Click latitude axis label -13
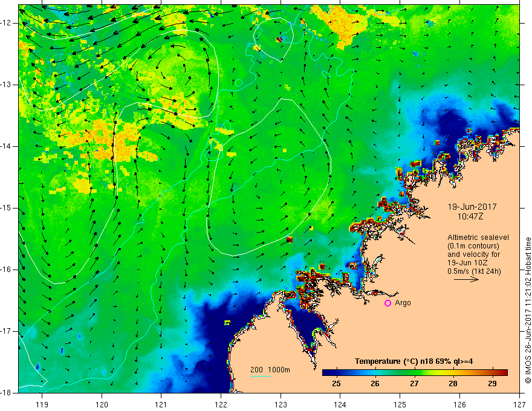The width and height of the screenshot is (532, 411). pos(6,85)
